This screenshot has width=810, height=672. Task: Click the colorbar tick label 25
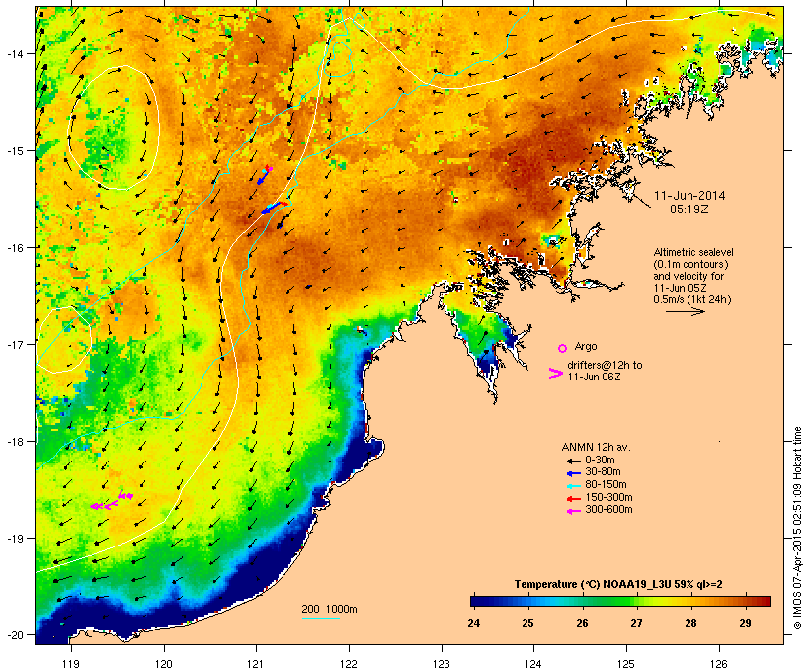coord(527,623)
